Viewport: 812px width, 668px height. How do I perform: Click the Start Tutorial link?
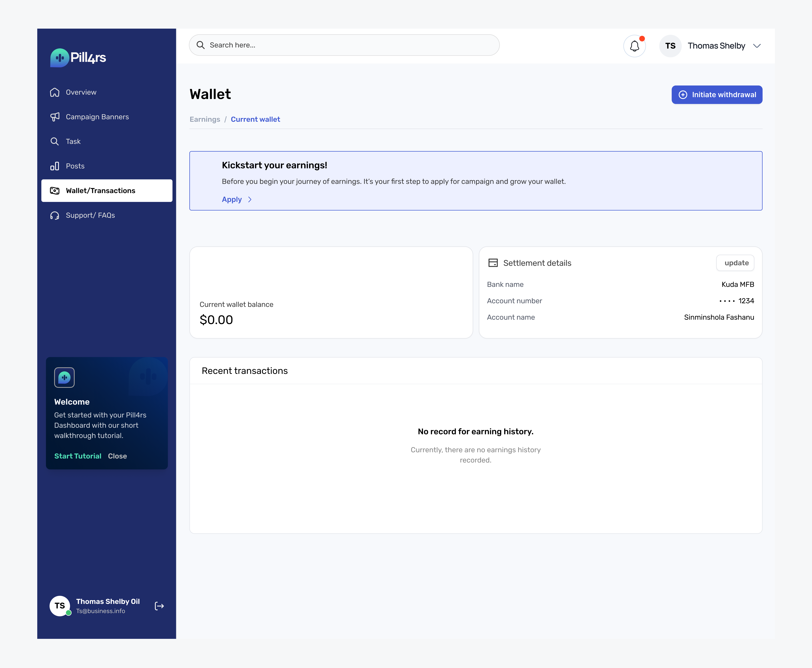[x=78, y=456]
